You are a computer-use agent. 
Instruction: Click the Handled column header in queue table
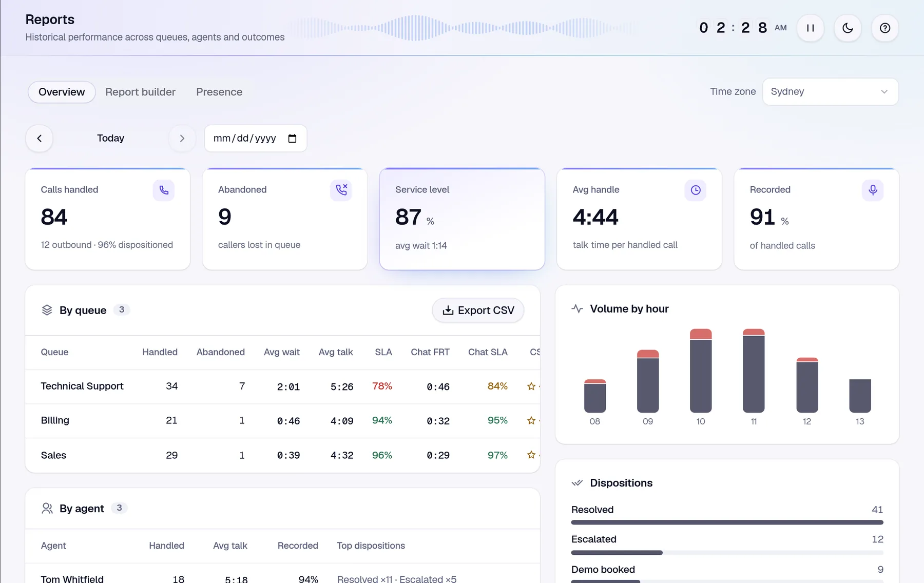160,352
